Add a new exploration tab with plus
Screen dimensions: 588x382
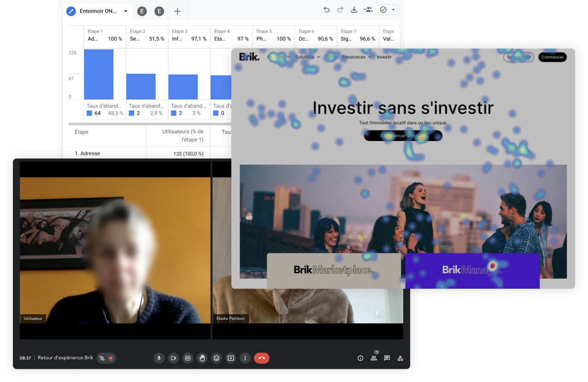pos(177,11)
